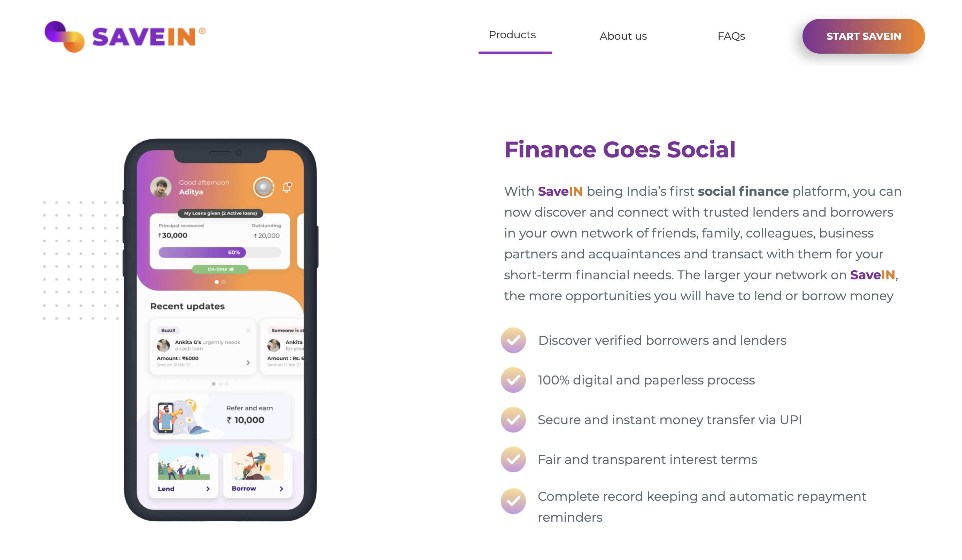Open the FAQs menu tab
This screenshot has height=560, width=962.
731,36
